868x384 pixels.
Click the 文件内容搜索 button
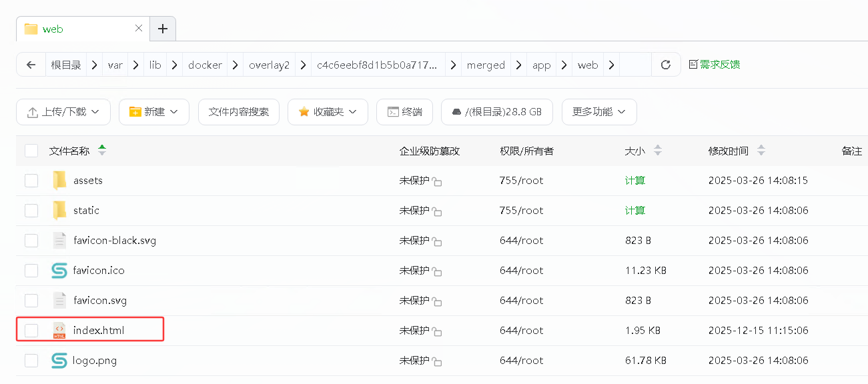coord(238,112)
